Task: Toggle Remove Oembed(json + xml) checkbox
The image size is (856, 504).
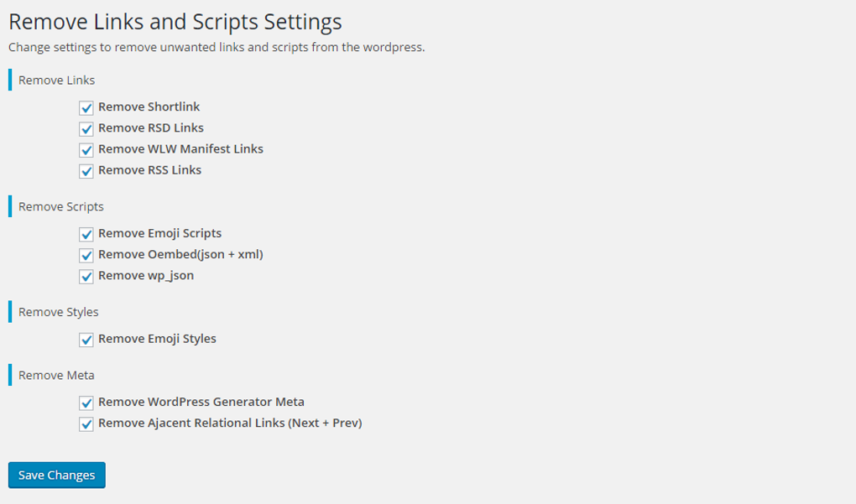Action: click(x=86, y=255)
